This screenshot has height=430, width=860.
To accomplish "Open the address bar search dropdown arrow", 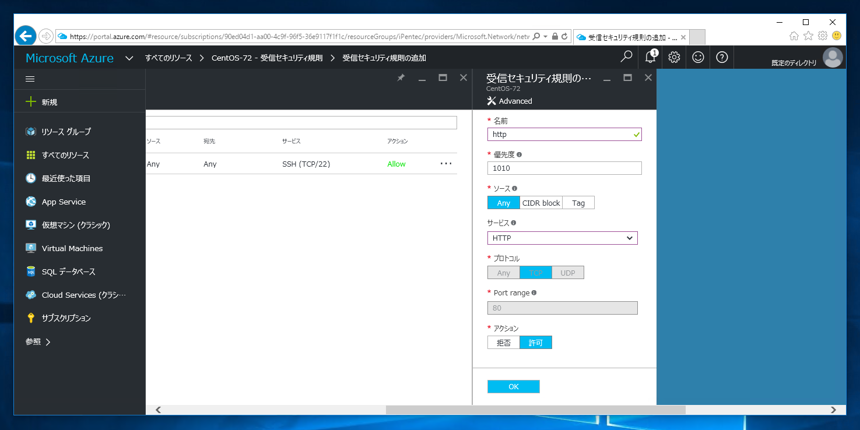I will coord(545,36).
